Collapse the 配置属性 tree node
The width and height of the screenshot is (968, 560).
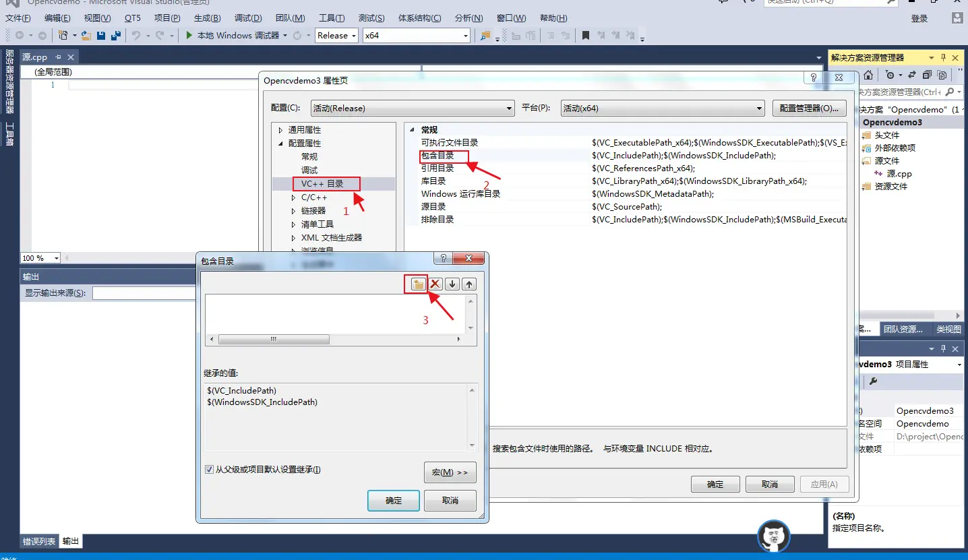[x=280, y=144]
